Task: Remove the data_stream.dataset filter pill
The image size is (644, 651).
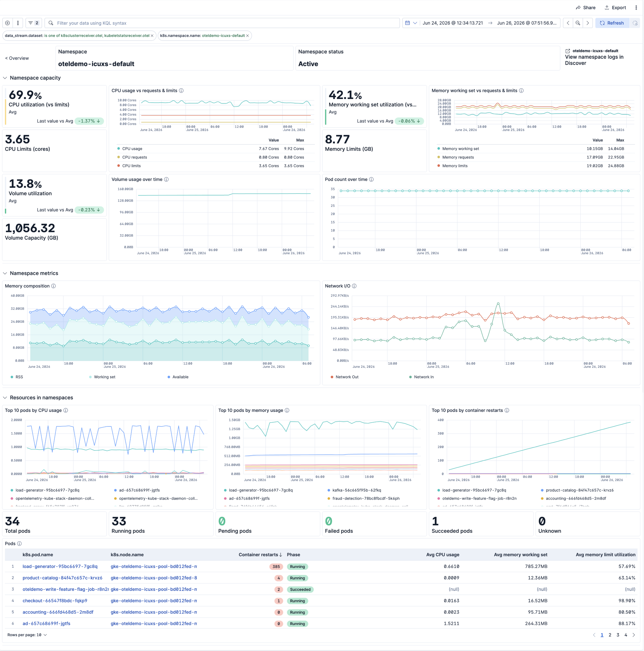Action: [x=152, y=36]
